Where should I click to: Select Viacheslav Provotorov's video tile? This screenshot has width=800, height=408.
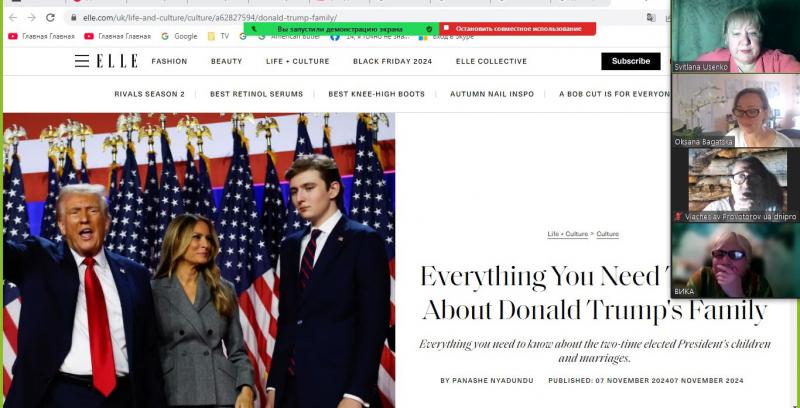pos(735,184)
